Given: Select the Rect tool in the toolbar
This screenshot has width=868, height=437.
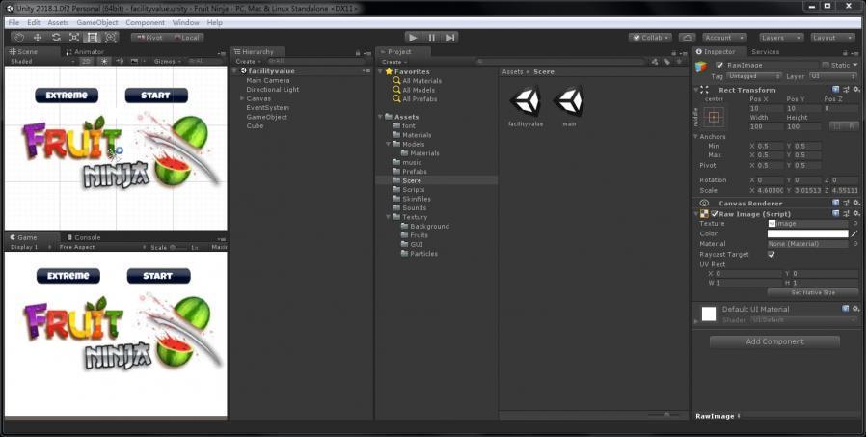Looking at the screenshot, I should tap(93, 38).
